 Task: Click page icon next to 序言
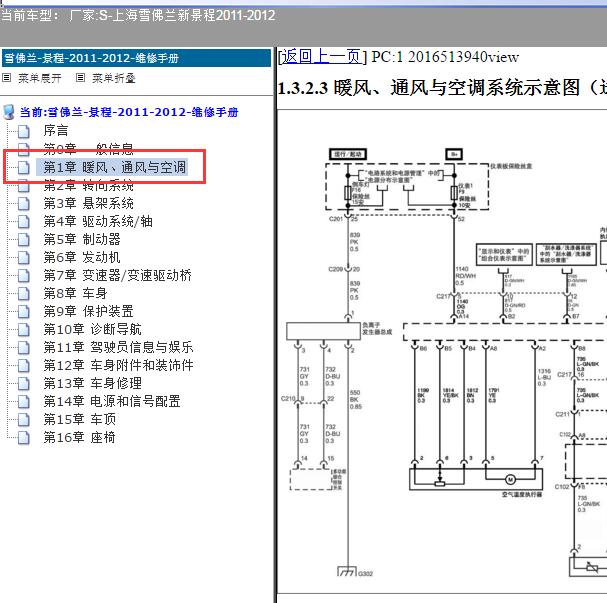click(24, 132)
